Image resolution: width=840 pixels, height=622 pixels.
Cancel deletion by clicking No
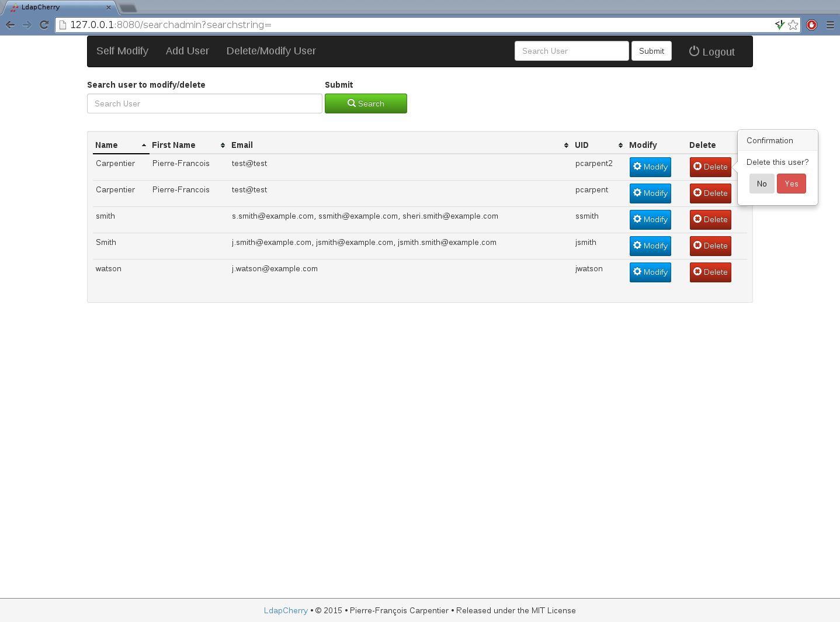pyautogui.click(x=761, y=184)
